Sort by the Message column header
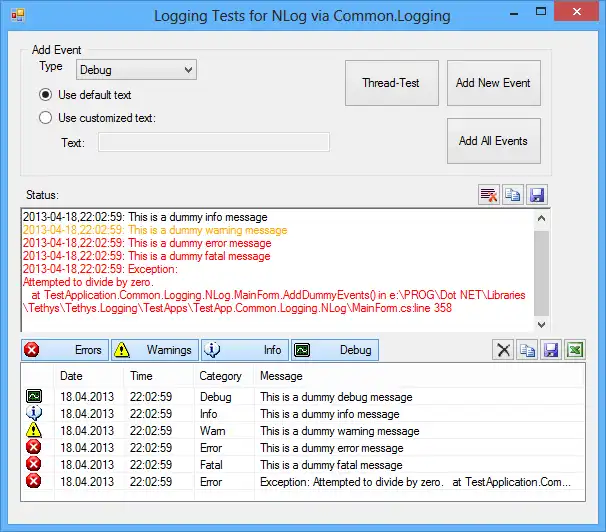Image resolution: width=606 pixels, height=532 pixels. (419, 376)
